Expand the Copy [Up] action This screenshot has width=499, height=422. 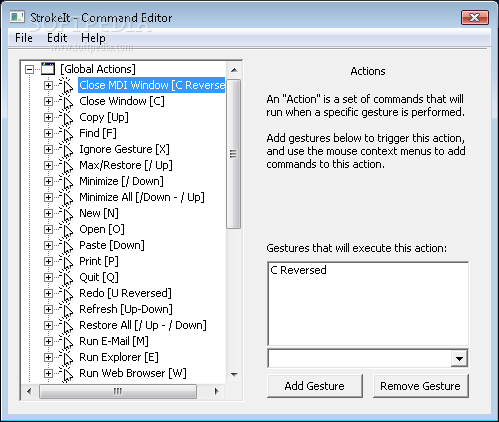point(48,117)
